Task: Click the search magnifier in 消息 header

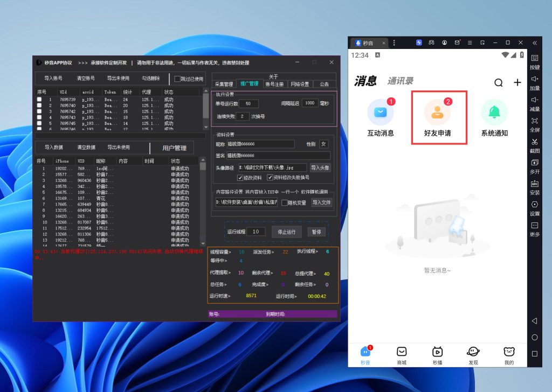Action: 499,82
